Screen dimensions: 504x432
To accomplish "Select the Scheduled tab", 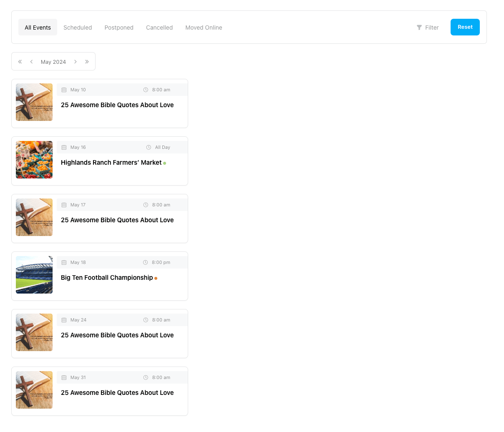I will (x=78, y=28).
